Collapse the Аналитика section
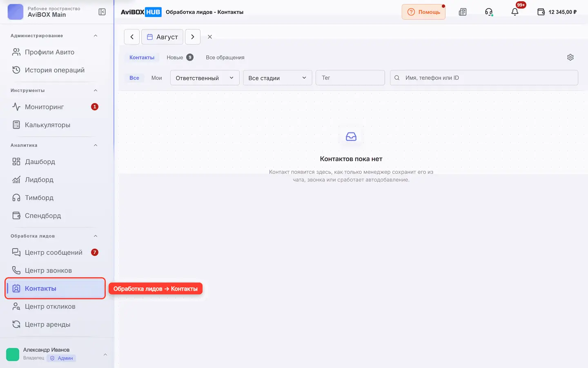588x368 pixels. 96,145
